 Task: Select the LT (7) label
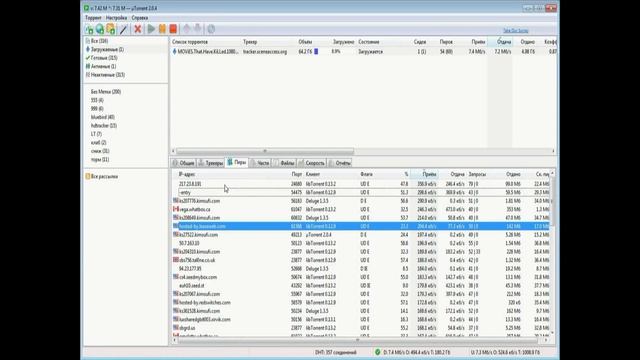click(96, 134)
